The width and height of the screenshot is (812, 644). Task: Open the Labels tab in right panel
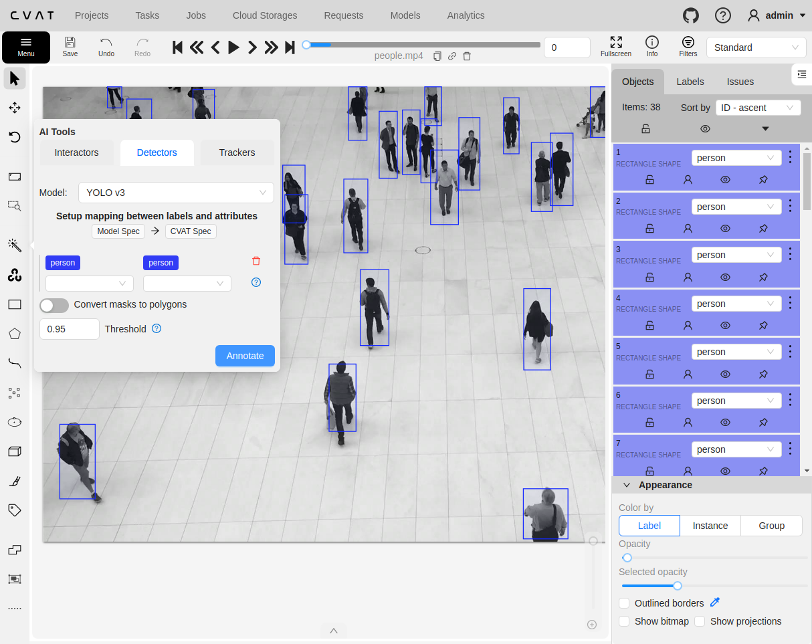point(690,82)
